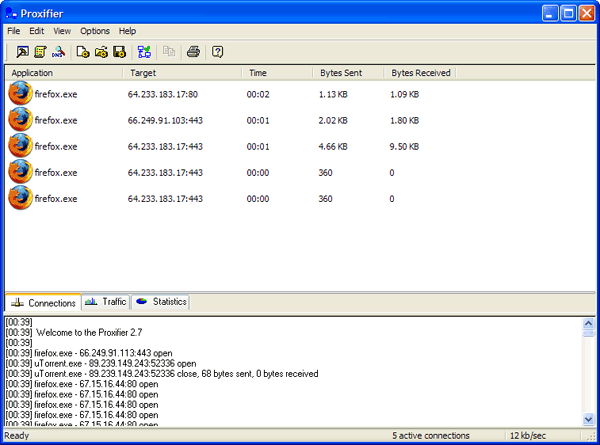Maximize the Proxifier window

(x=568, y=14)
